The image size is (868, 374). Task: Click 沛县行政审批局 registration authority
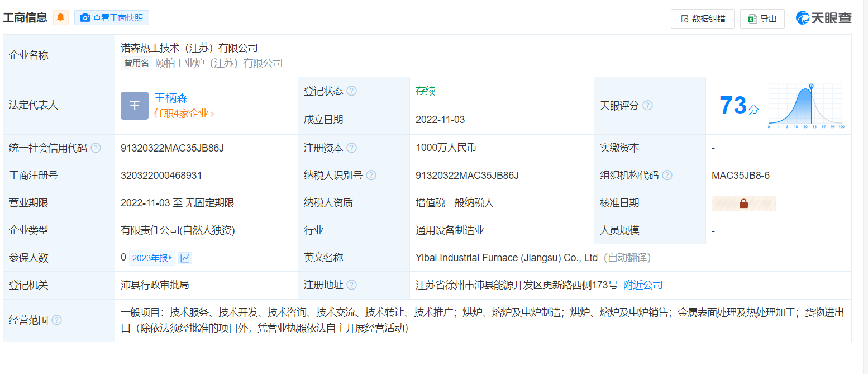(155, 285)
